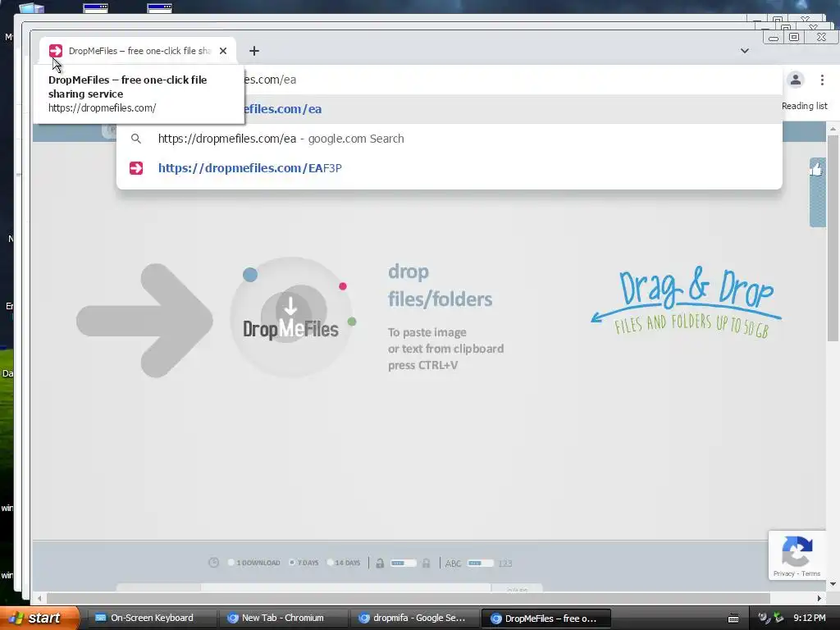Click the closed padlock icon
The height and width of the screenshot is (630, 840).
click(426, 563)
